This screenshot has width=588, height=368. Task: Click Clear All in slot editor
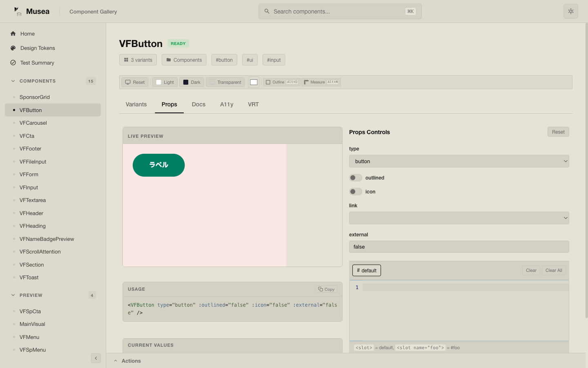click(x=553, y=270)
